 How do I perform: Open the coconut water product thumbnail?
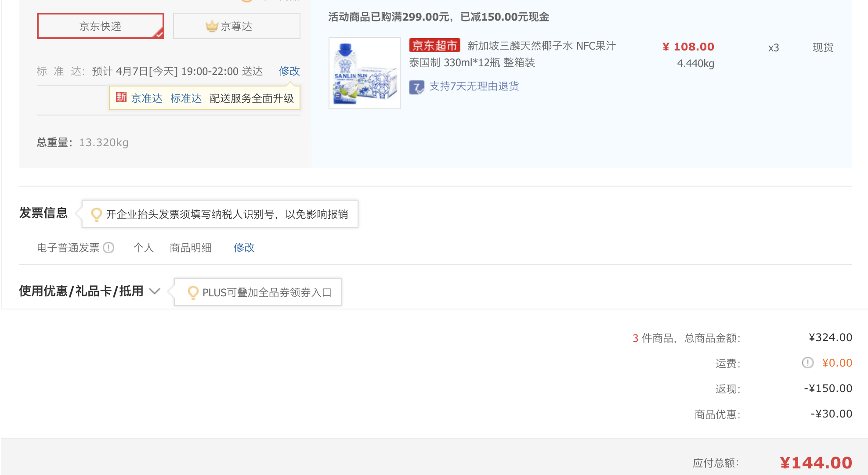point(365,73)
